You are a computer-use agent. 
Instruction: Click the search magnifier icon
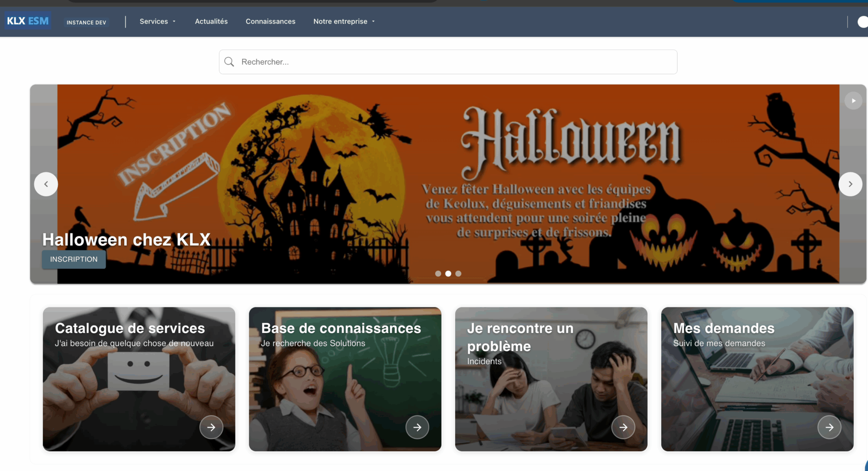pos(229,62)
